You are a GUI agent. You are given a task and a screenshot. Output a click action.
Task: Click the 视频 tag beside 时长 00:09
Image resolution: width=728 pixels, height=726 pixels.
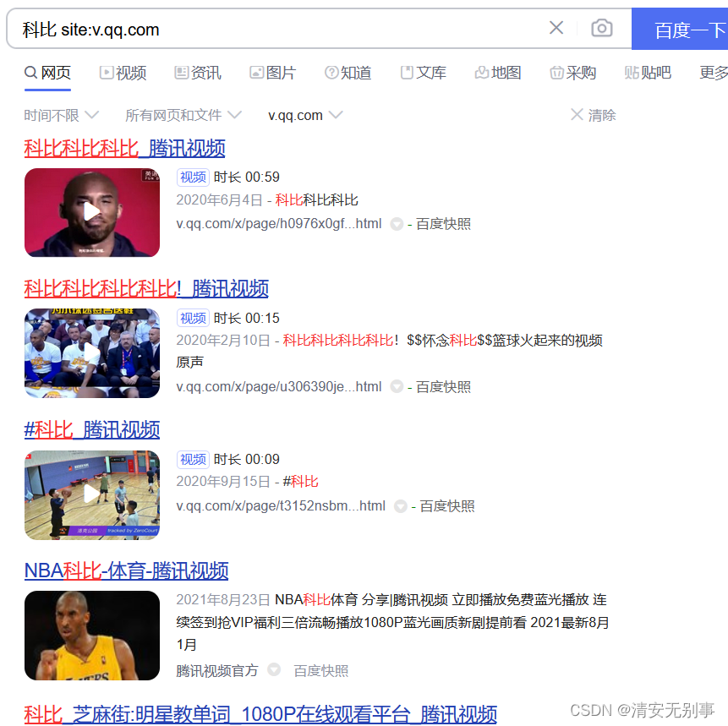193,460
